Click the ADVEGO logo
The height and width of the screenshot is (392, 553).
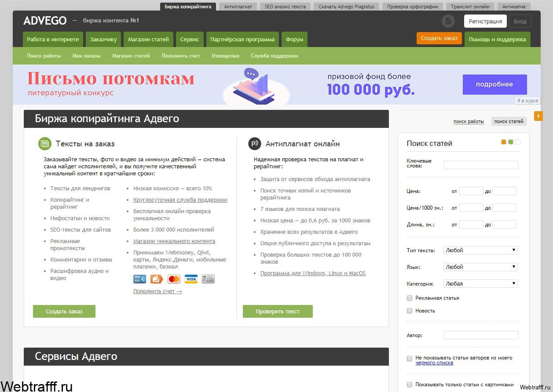coord(45,21)
